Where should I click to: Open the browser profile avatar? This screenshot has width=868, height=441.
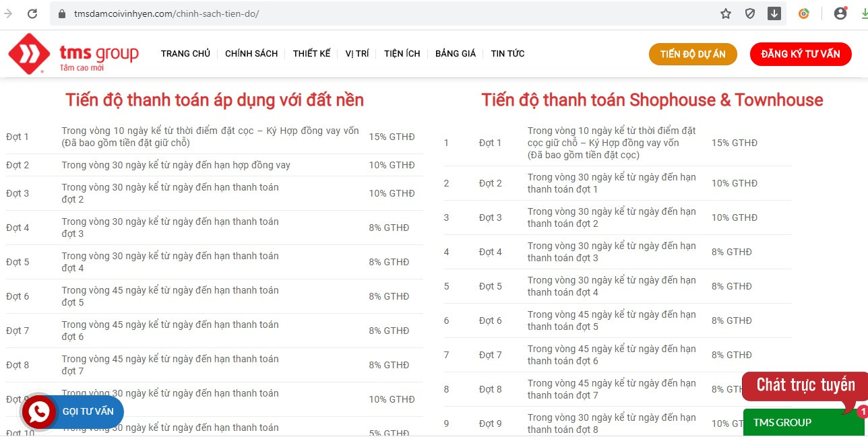pyautogui.click(x=840, y=13)
